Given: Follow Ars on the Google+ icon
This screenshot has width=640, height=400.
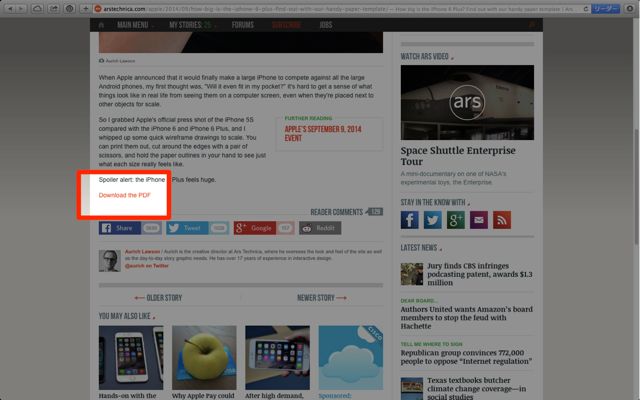Looking at the screenshot, I should (x=456, y=220).
